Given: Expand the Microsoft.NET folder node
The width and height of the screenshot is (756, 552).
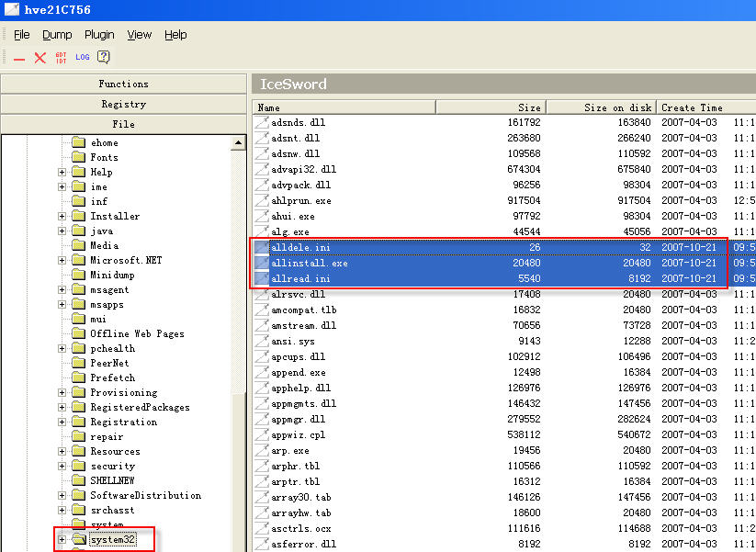Looking at the screenshot, I should [x=62, y=260].
